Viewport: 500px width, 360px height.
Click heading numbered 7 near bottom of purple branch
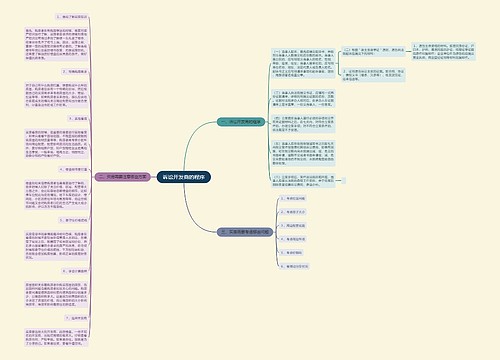76,318
